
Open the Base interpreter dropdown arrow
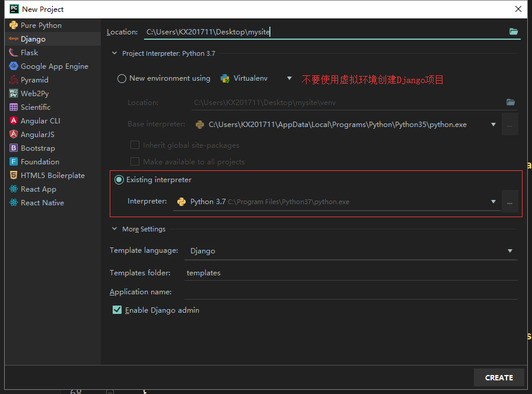(493, 125)
